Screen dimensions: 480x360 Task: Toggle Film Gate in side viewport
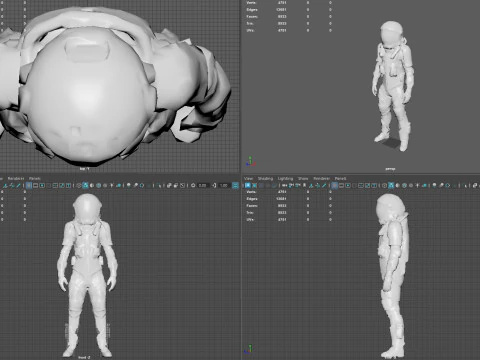(341, 185)
